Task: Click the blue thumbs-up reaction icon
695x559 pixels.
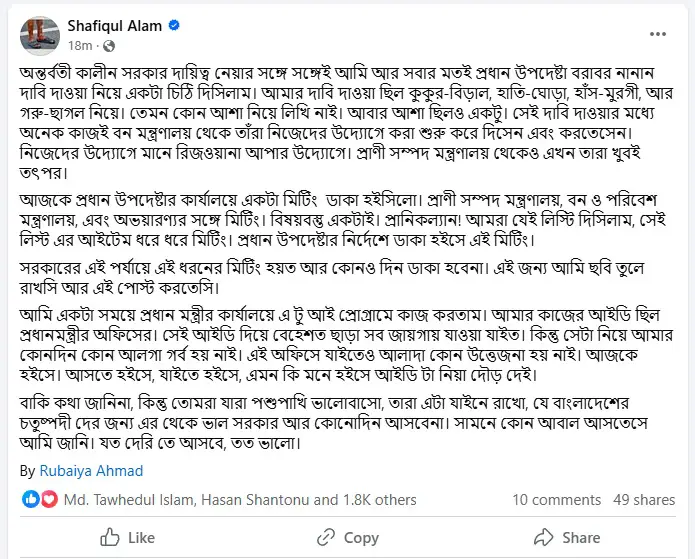Action: (x=31, y=500)
